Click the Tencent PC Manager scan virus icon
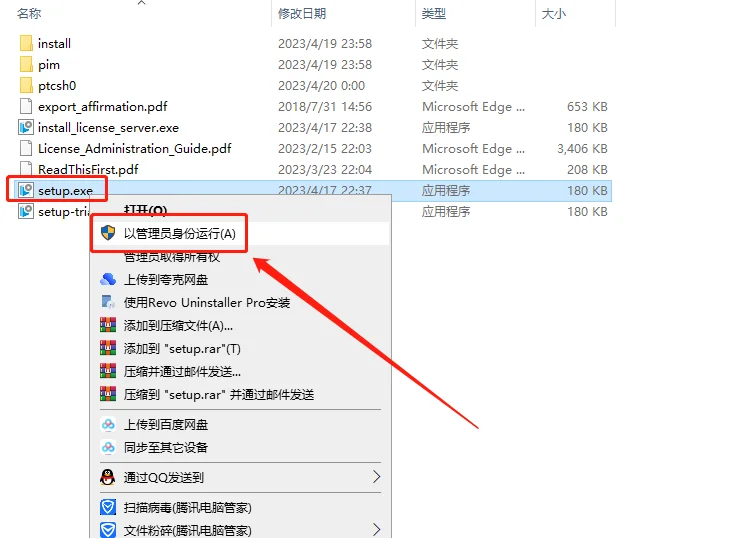Viewport: 735px width, 538px height. [108, 508]
